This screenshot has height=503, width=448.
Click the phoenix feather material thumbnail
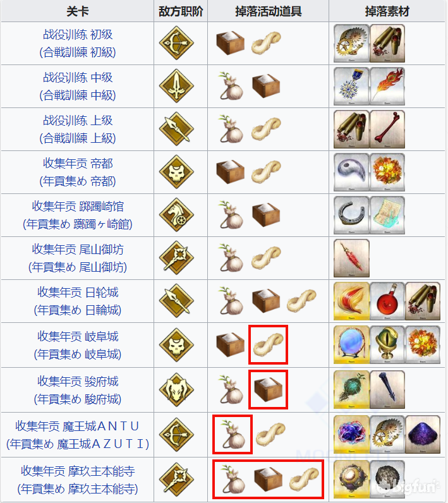(x=387, y=86)
